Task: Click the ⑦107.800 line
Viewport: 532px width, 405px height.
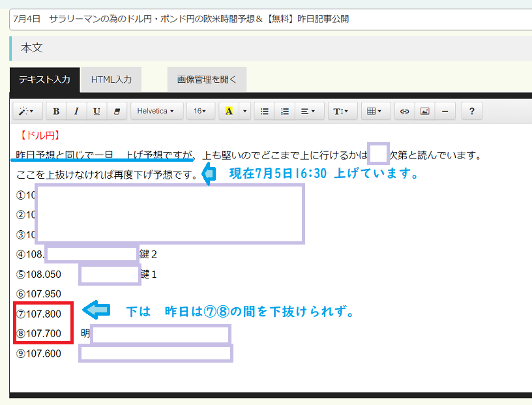Action: pyautogui.click(x=38, y=314)
